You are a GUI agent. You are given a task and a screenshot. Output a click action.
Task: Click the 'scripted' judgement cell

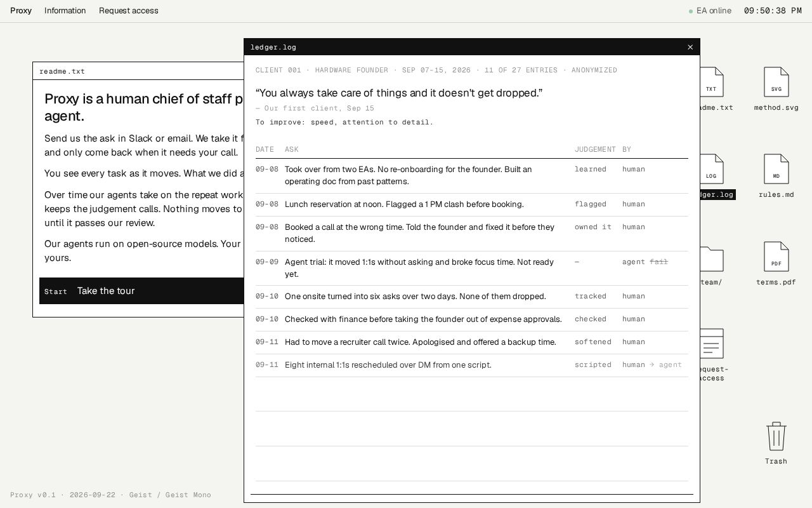point(593,365)
